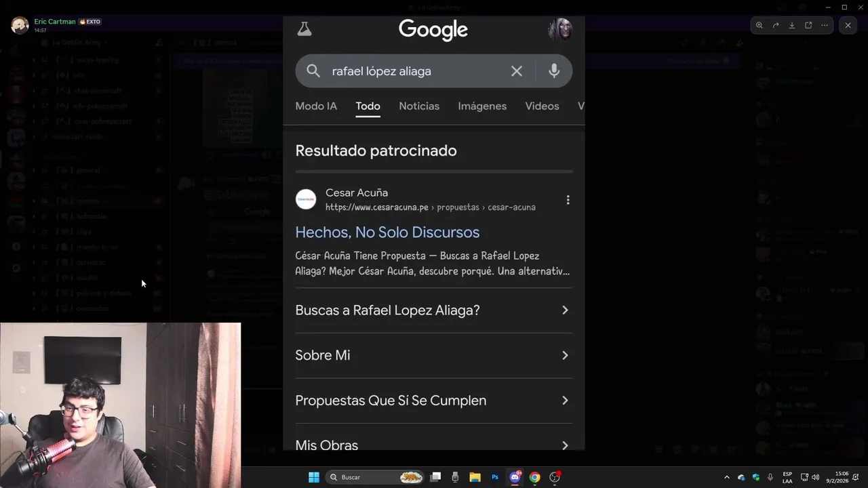Download the image with the download icon
The image size is (868, 488).
click(792, 25)
